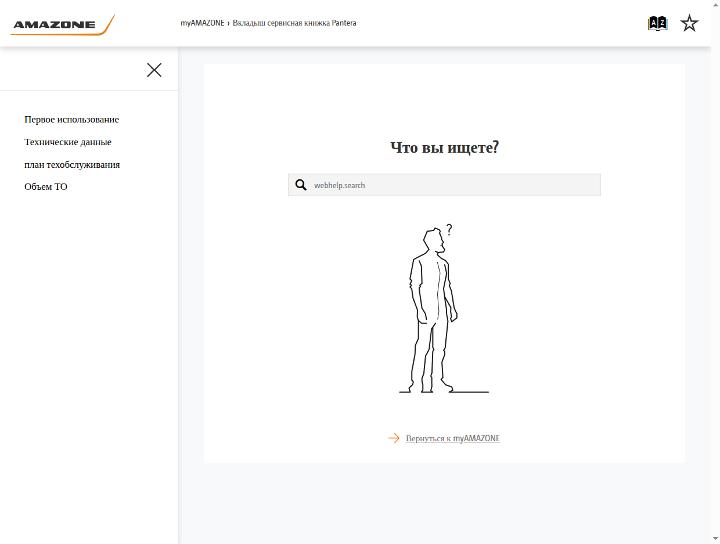The image size is (720, 544).
Task: Select Технические данные in the sidebar
Action: (x=68, y=142)
